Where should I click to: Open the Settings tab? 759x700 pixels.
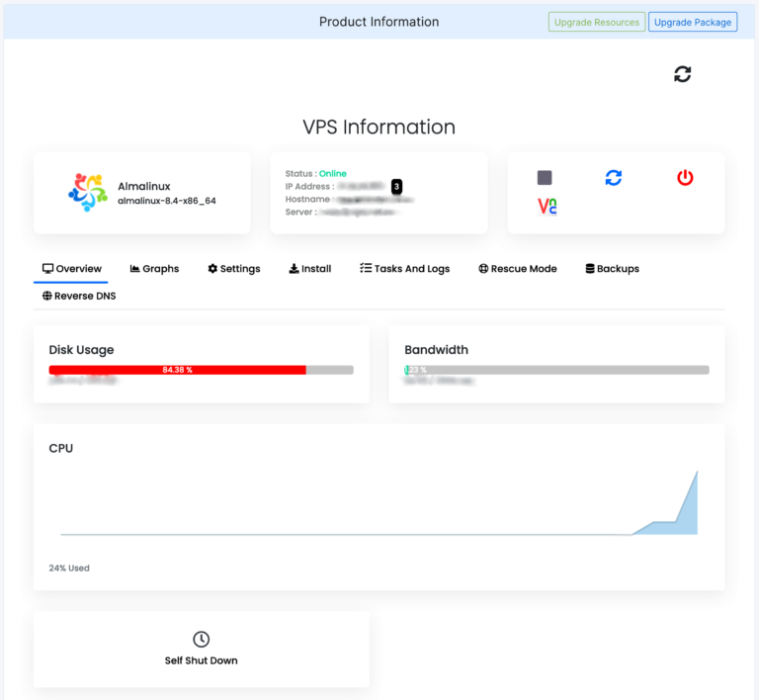(x=234, y=269)
